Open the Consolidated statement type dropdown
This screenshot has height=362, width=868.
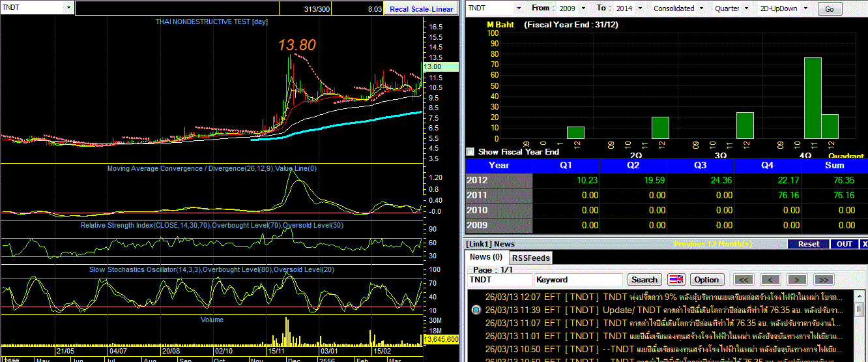pos(701,8)
